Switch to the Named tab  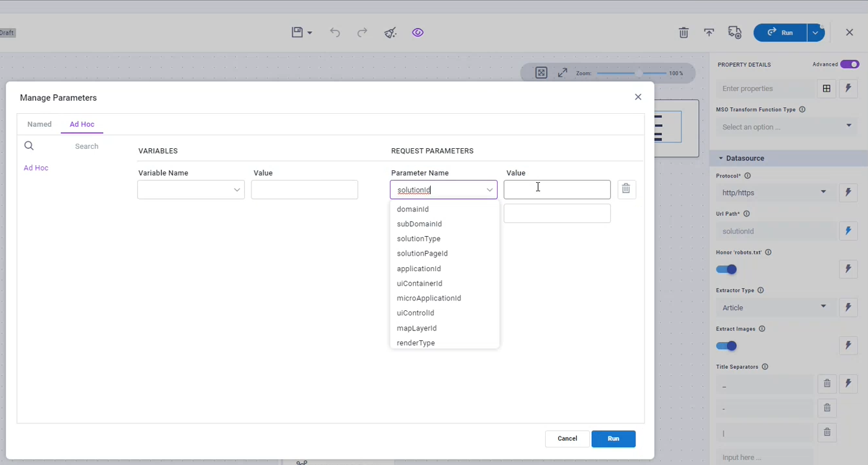point(40,124)
